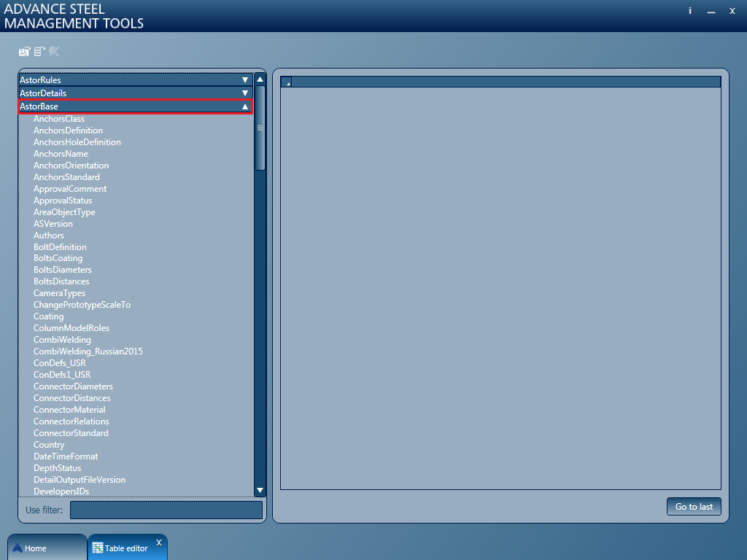The width and height of the screenshot is (747, 560).
Task: Select the ConnectorDiameters table
Action: [74, 386]
